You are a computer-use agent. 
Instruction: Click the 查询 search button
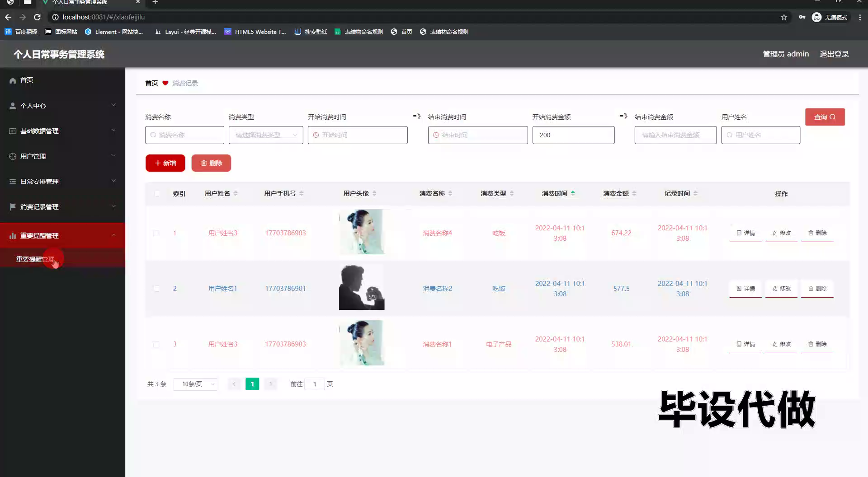coord(825,117)
